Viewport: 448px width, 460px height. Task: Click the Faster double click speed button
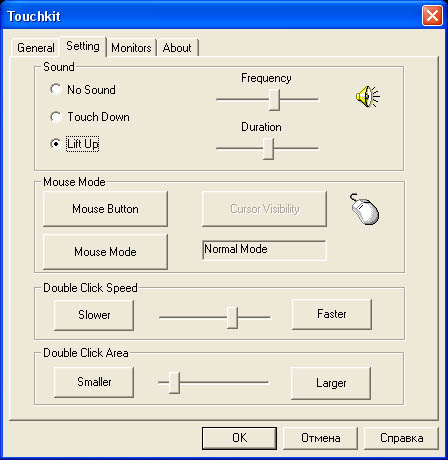pyautogui.click(x=332, y=314)
